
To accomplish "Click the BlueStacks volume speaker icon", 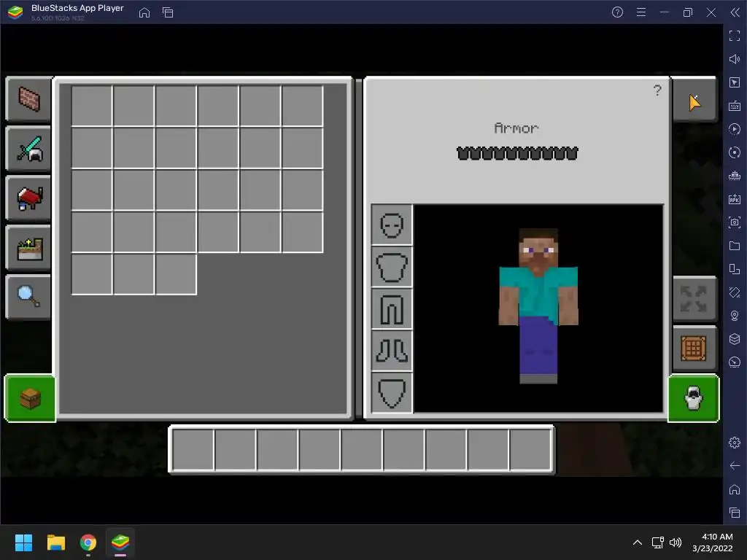I will coord(735,59).
